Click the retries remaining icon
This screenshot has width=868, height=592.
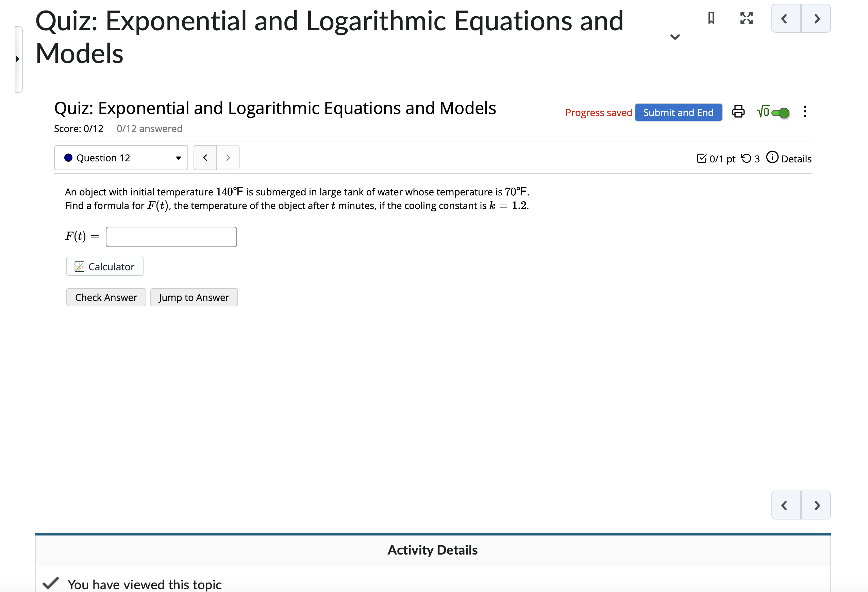point(746,158)
